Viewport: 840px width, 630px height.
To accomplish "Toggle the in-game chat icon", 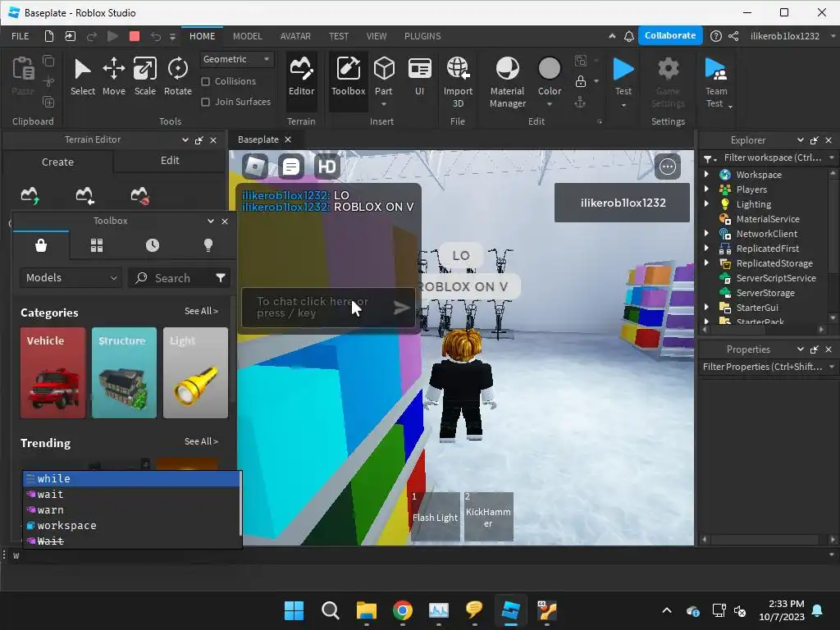I will tap(291, 167).
